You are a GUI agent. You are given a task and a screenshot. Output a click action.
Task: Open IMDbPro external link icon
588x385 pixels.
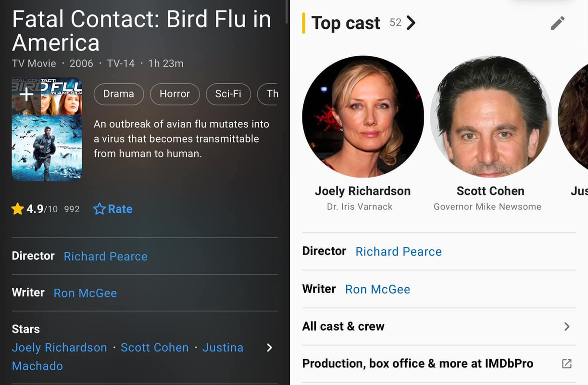567,364
